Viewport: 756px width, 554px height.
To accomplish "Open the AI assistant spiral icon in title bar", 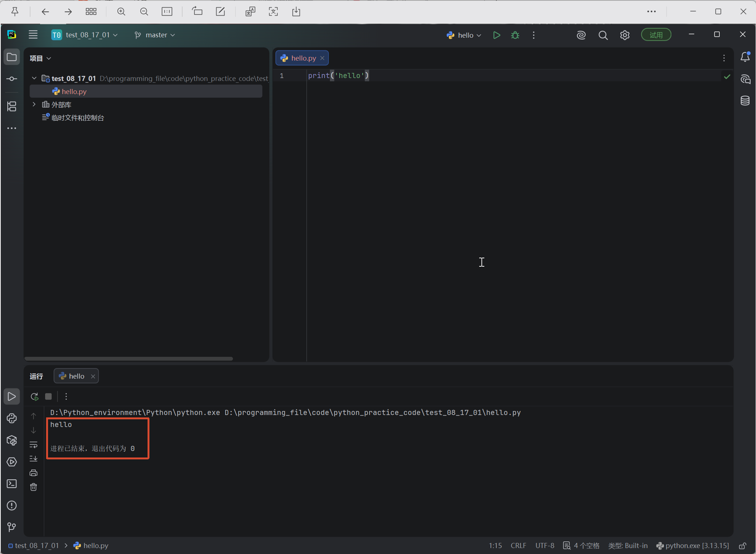I will coord(581,35).
